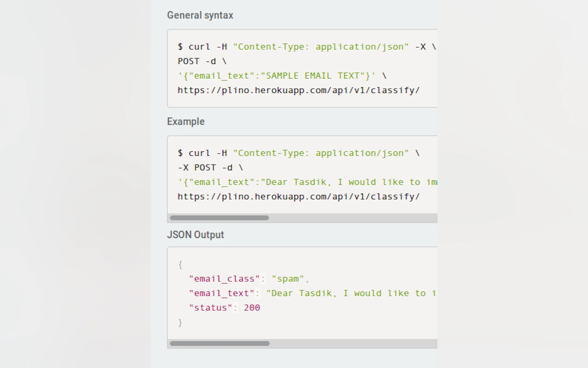Click classify URL in Example code block

[298, 197]
